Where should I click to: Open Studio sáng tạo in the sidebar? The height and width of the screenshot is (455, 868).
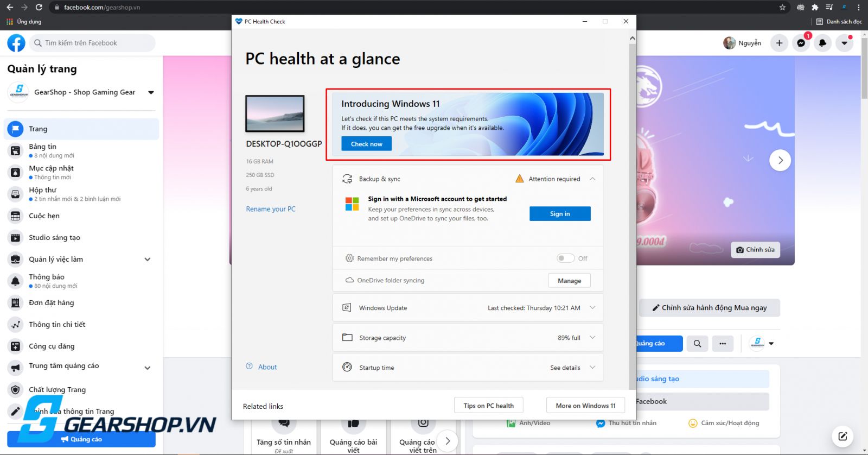tap(81, 237)
